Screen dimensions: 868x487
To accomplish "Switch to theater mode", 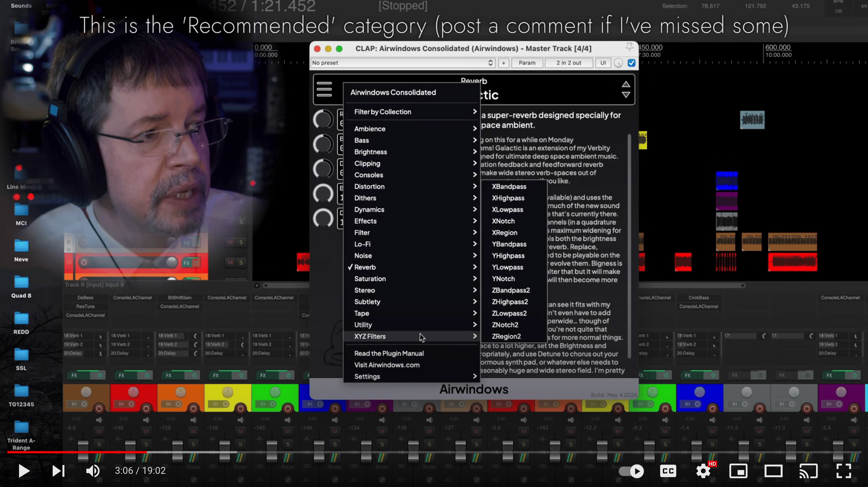I will [x=773, y=471].
